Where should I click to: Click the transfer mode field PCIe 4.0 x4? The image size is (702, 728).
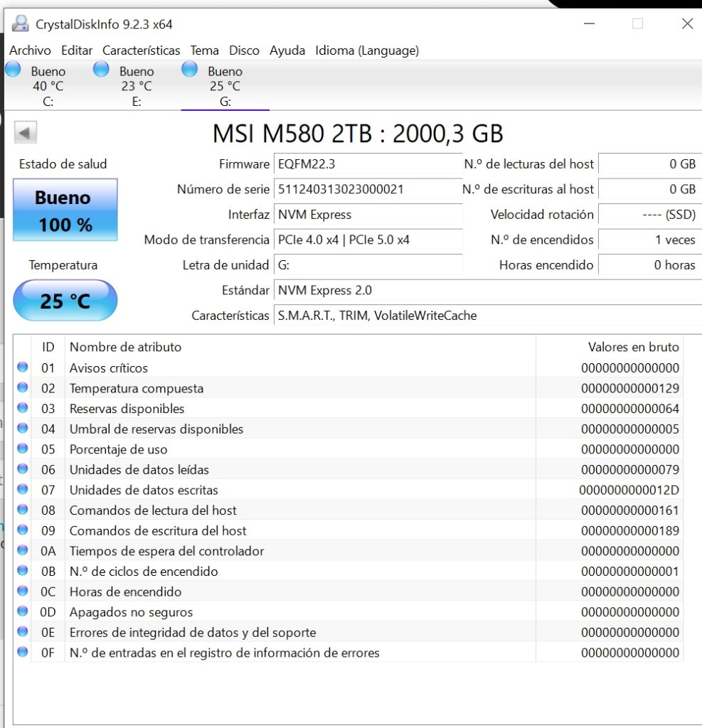[368, 240]
